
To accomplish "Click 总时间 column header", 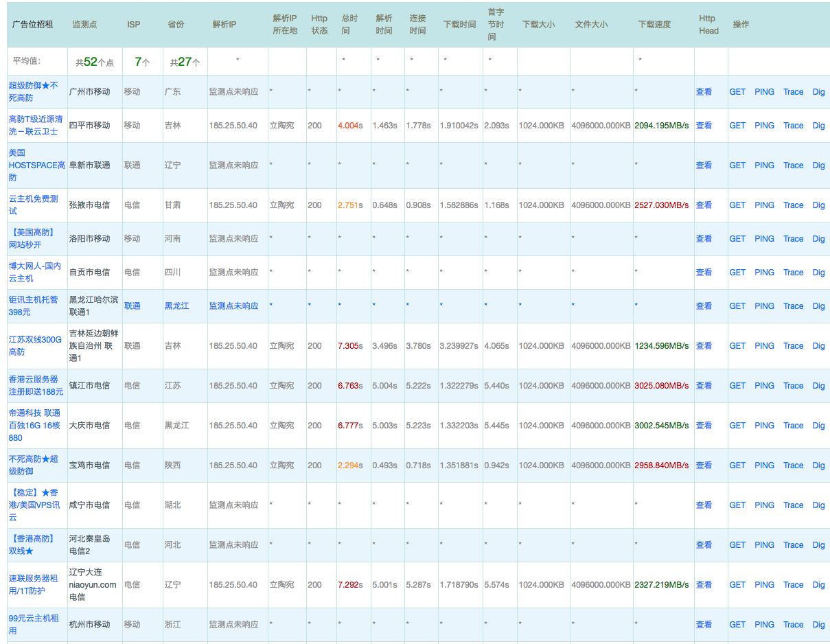I will [349, 25].
